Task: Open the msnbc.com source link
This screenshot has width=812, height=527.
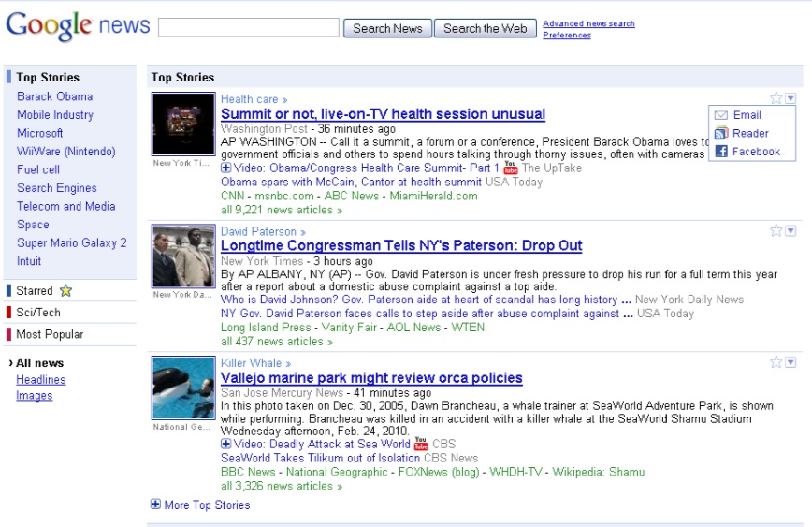Action: (x=284, y=196)
